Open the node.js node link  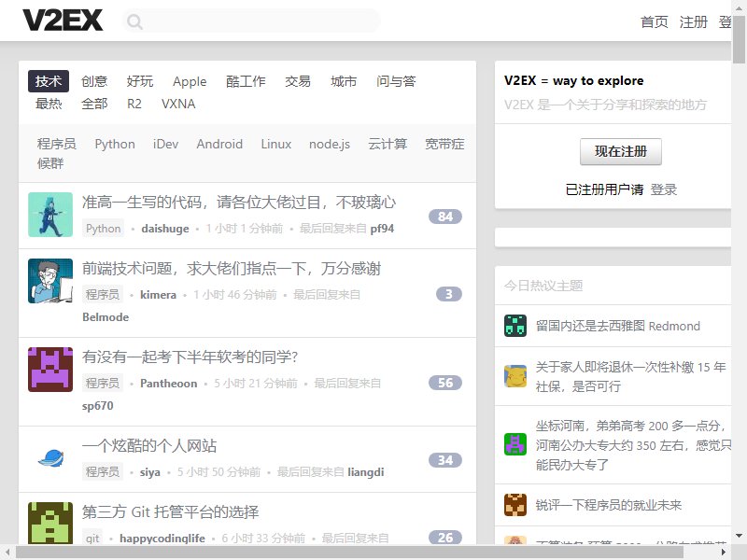pos(330,145)
